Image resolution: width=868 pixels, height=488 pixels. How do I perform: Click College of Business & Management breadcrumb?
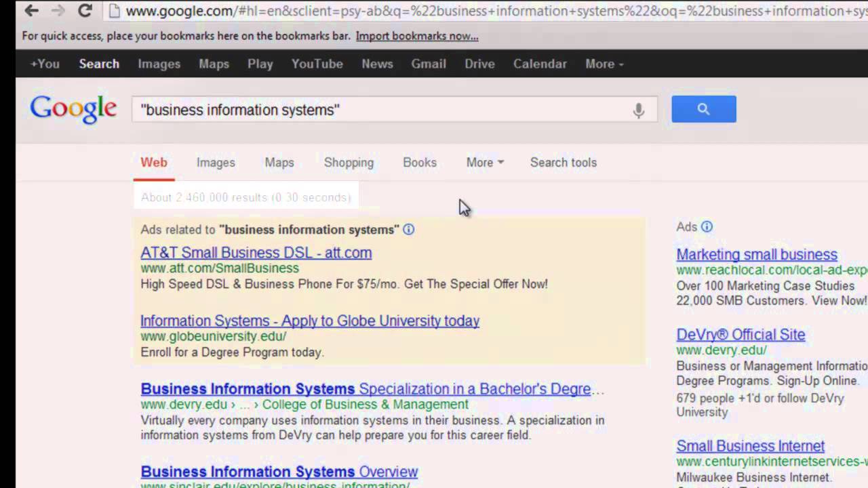(366, 405)
